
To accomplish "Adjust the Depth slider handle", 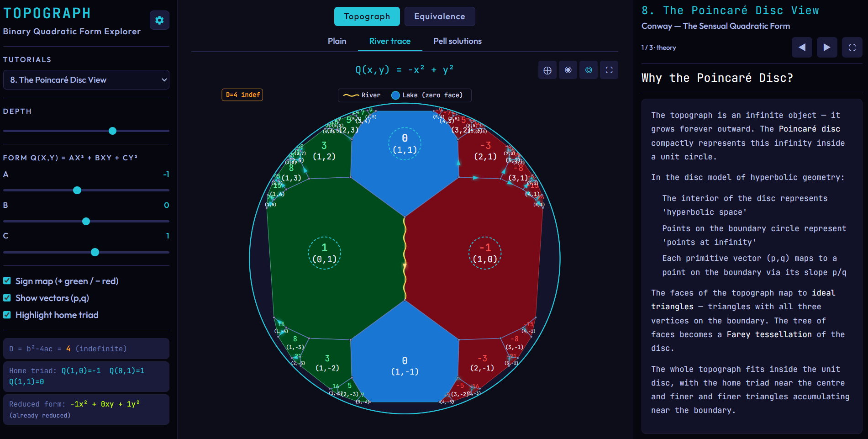I will [x=112, y=131].
